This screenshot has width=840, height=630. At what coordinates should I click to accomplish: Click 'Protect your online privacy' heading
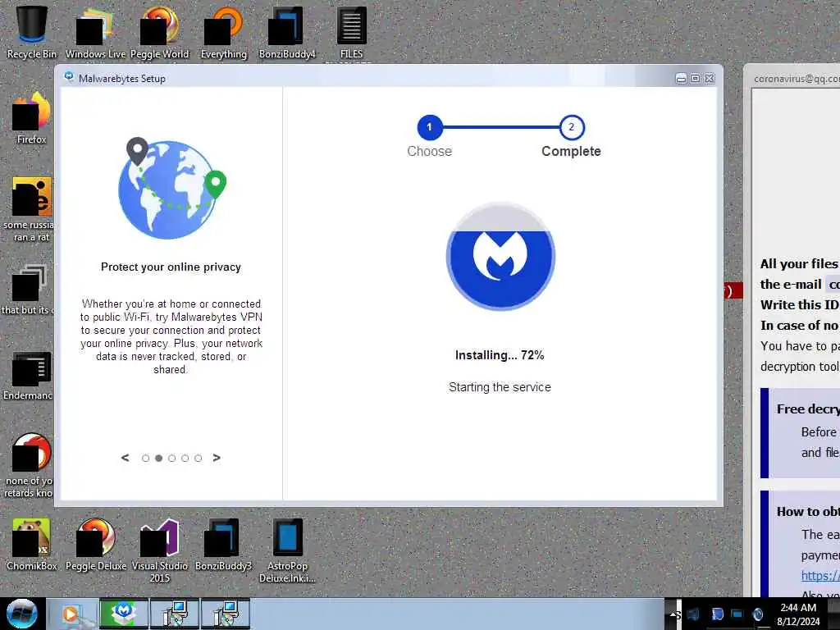tap(171, 267)
